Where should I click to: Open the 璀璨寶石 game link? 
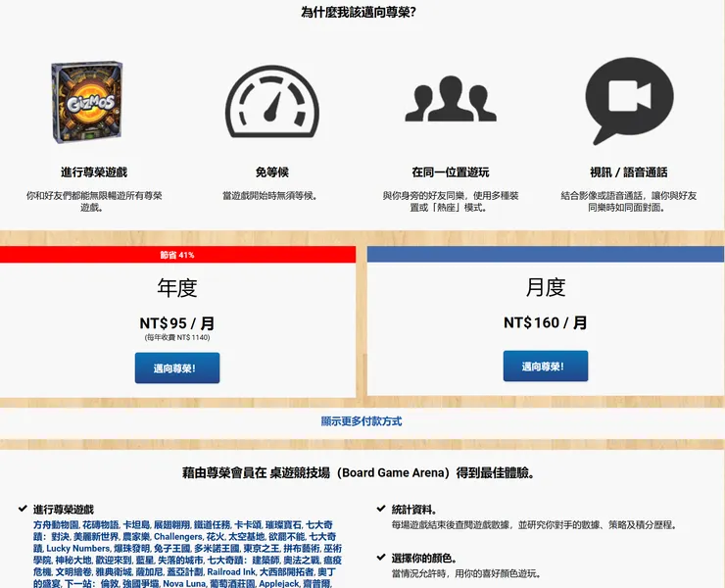coord(283,525)
